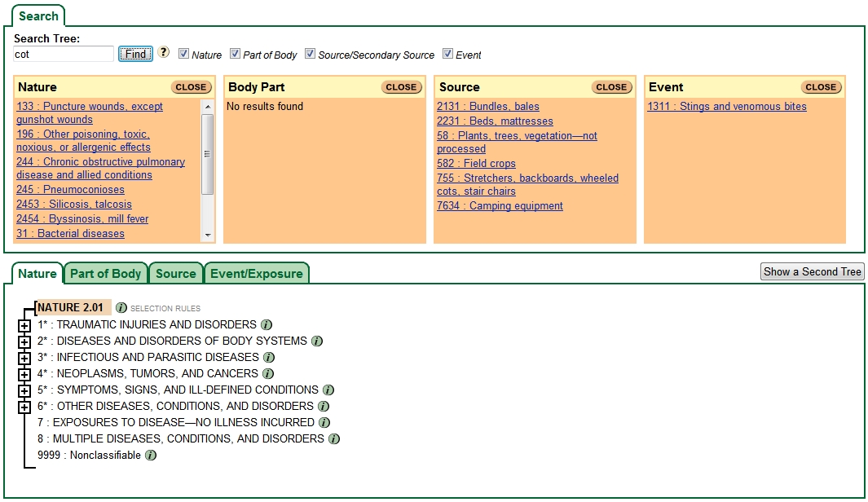Screen dimensions: 868x502
Task: Expand Symptoms, Signs, and Ill-Defined Conditions node
Action: pos(24,390)
